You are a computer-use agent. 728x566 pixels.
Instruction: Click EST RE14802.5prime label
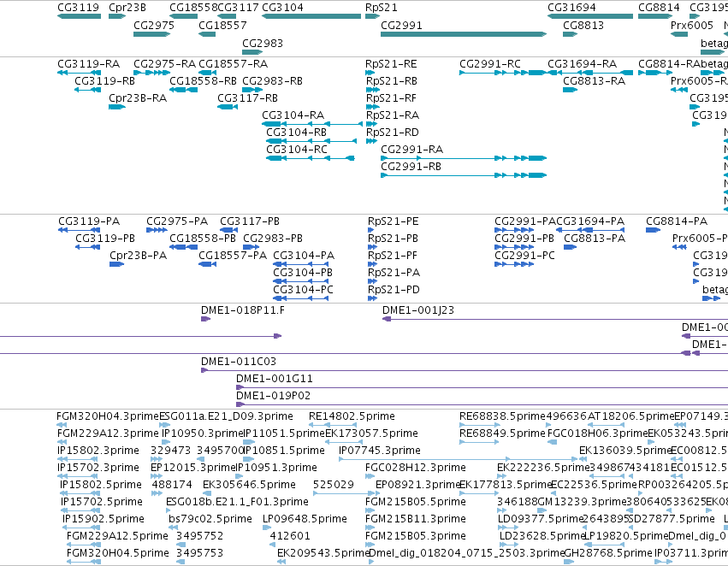click(352, 416)
